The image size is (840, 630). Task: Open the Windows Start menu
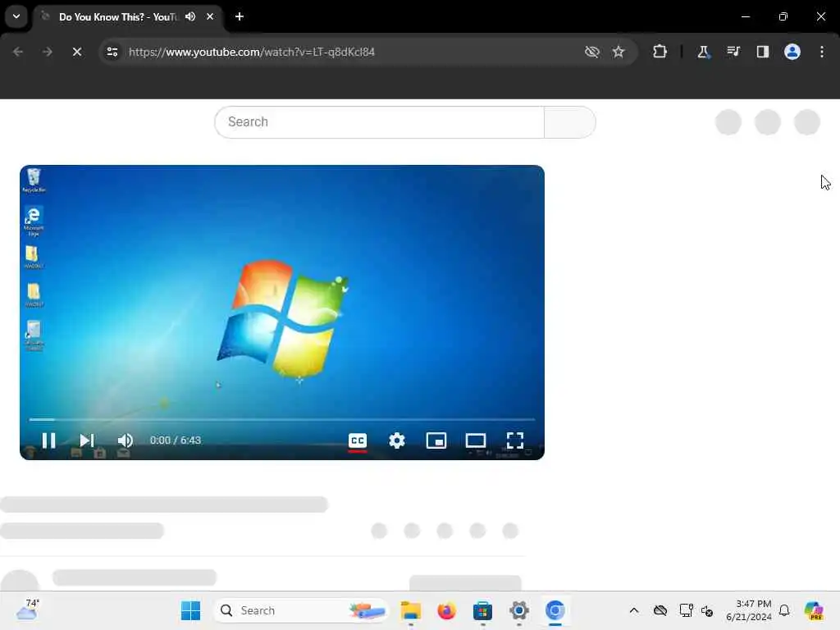[190, 610]
